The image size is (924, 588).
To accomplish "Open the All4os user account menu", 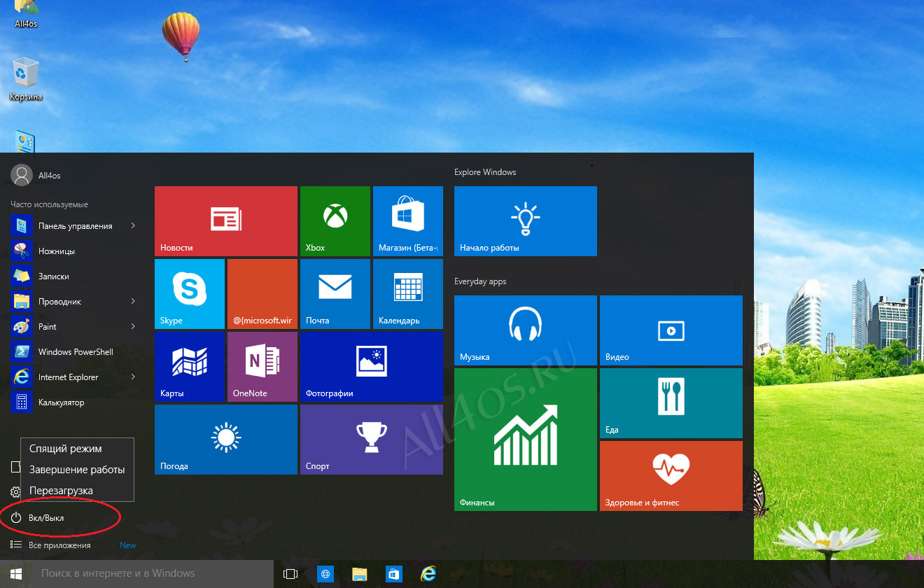I will click(36, 175).
